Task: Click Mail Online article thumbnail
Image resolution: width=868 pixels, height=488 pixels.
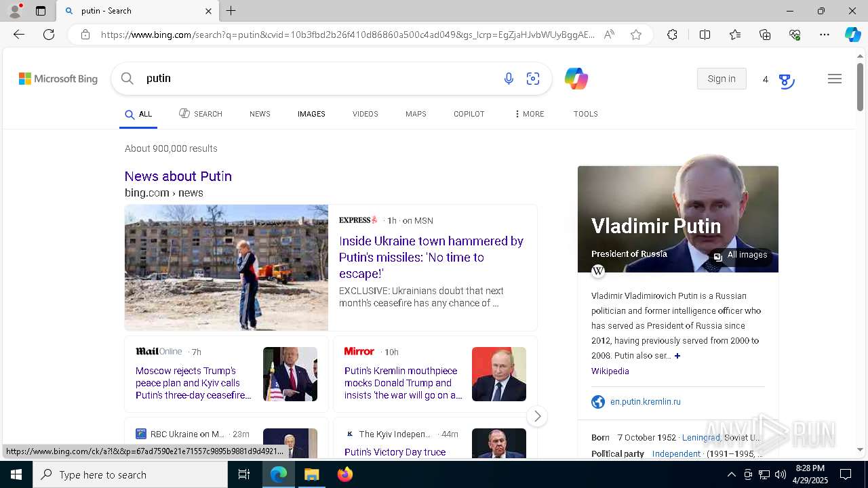Action: (x=290, y=374)
